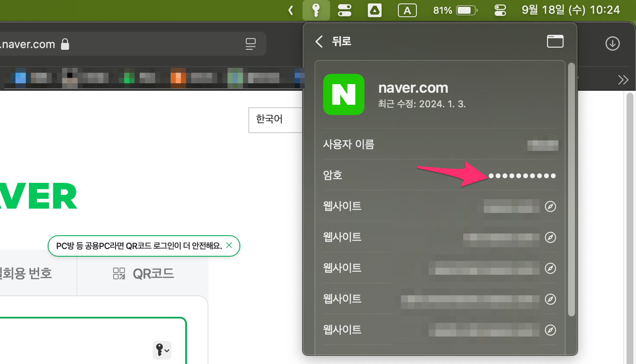Show Safari downloads button
Viewport: 636px width, 364px height.
[x=612, y=43]
